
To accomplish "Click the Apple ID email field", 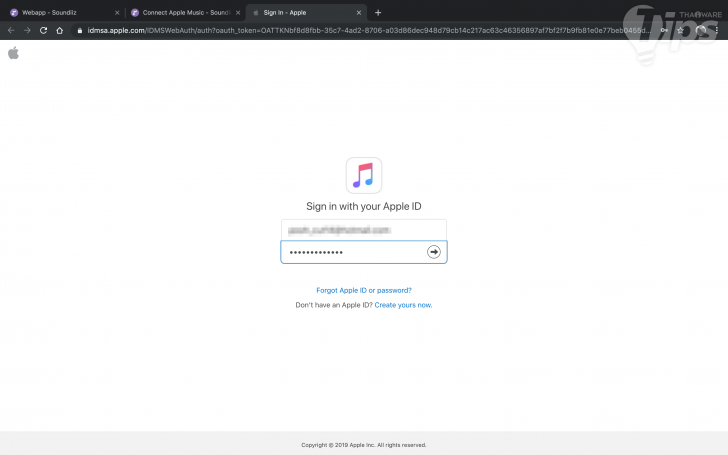I will 364,230.
